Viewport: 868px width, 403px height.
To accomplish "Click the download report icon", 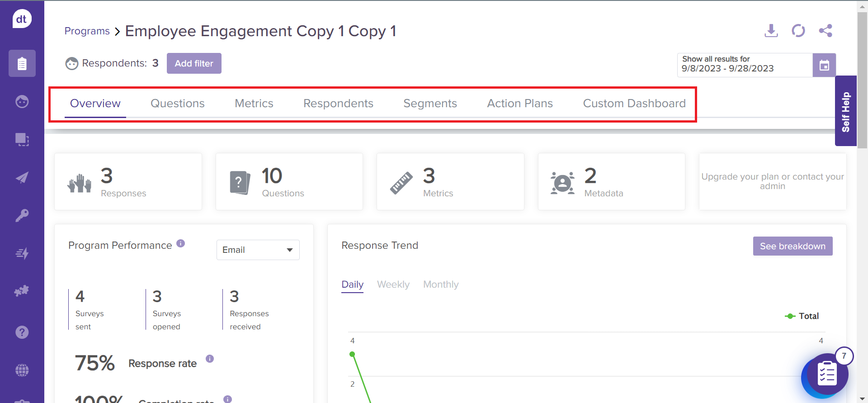I will (771, 31).
